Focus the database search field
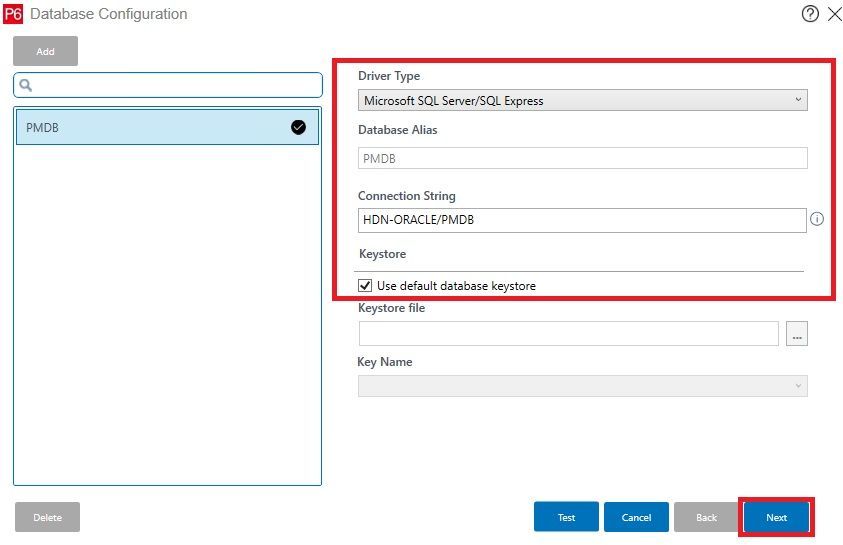This screenshot has height=545, width=843. coord(168,85)
